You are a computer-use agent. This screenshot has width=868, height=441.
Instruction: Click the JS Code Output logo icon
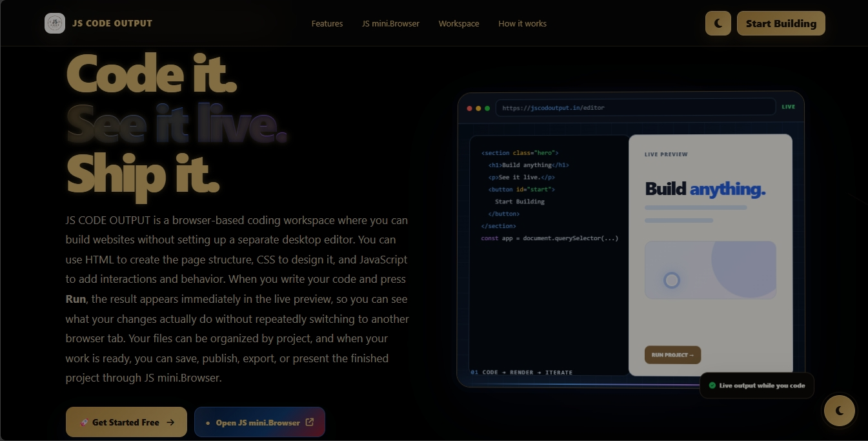click(x=55, y=23)
